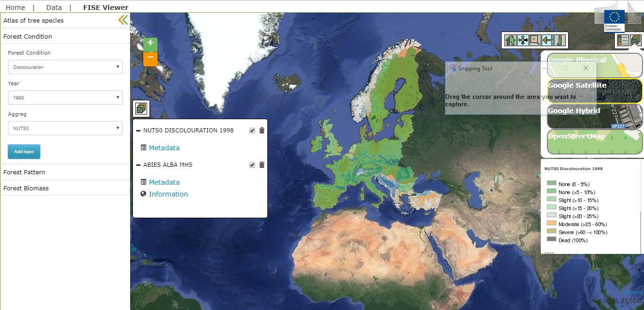Viewport: 644px width, 310px height.
Task: Open the Data menu item
Action: [x=54, y=8]
